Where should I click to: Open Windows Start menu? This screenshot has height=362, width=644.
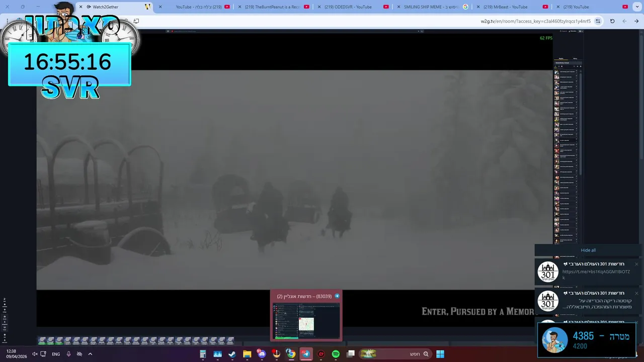(x=440, y=354)
